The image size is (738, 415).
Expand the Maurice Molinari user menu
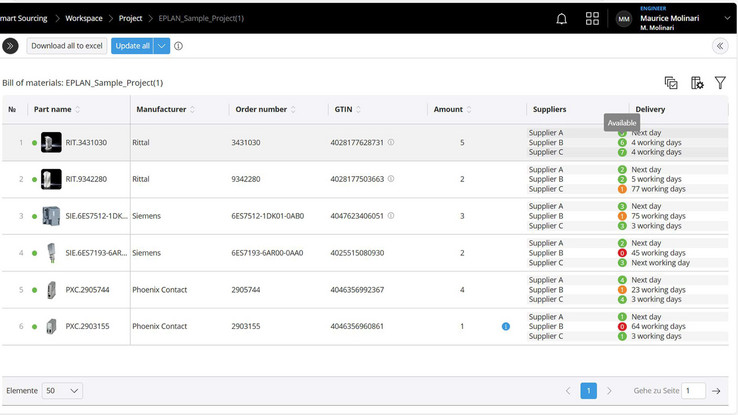point(727,18)
